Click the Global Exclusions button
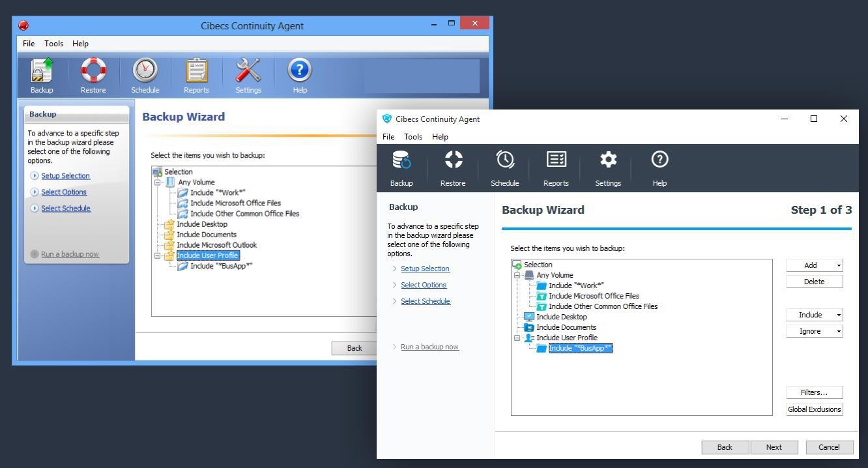Viewport: 868px width, 468px height. click(x=815, y=409)
